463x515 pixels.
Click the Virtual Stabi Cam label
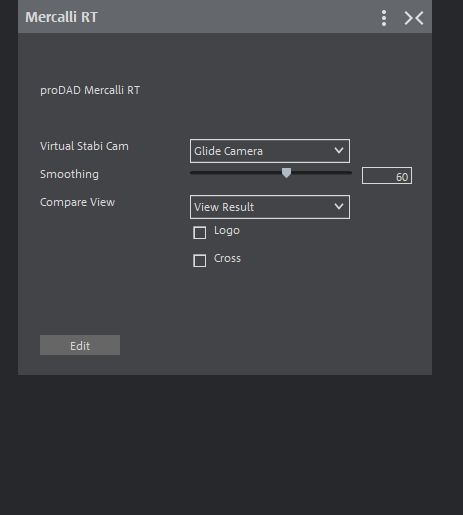[84, 146]
